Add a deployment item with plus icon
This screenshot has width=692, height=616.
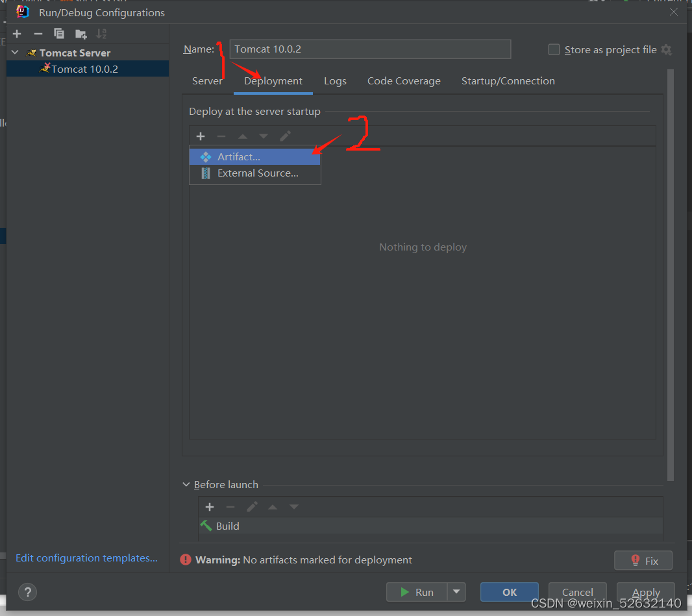pyautogui.click(x=201, y=136)
